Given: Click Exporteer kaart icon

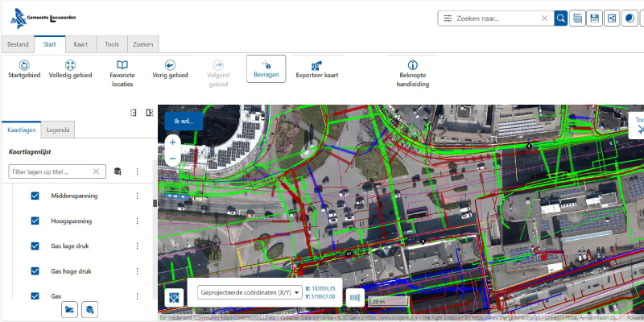Looking at the screenshot, I should [x=317, y=65].
